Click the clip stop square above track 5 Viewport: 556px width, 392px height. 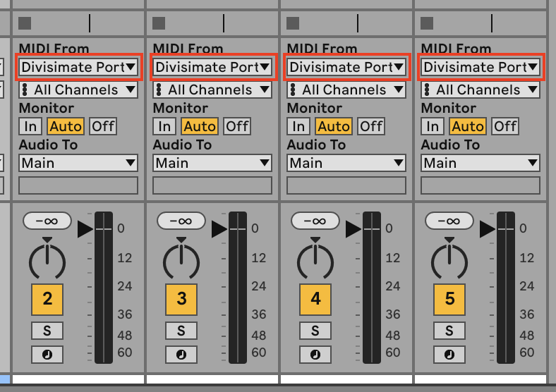click(x=427, y=23)
